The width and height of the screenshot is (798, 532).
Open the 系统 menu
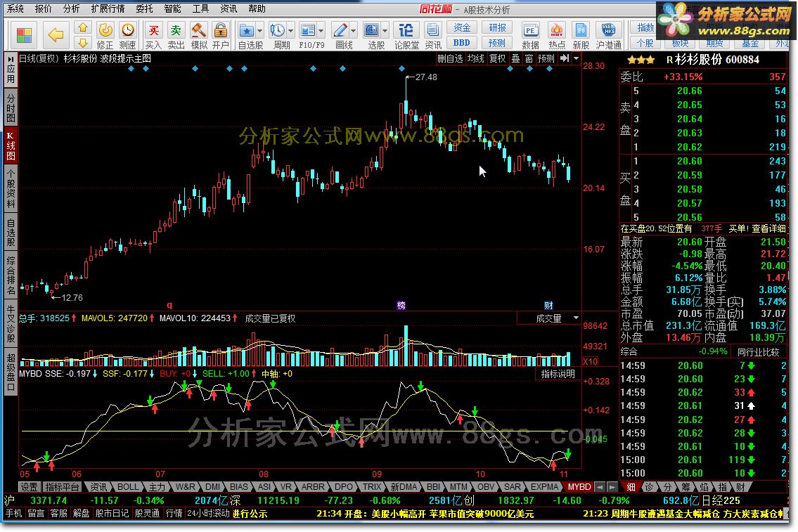(15, 8)
